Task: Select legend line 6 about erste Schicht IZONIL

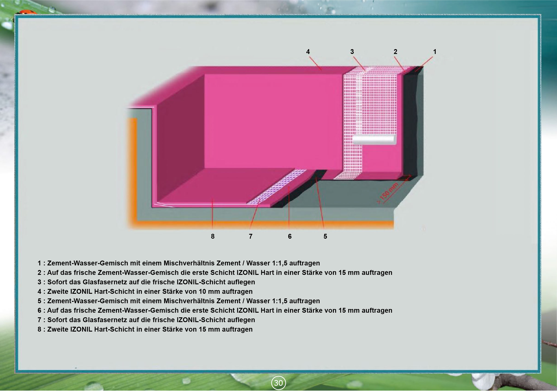Action: [215, 311]
